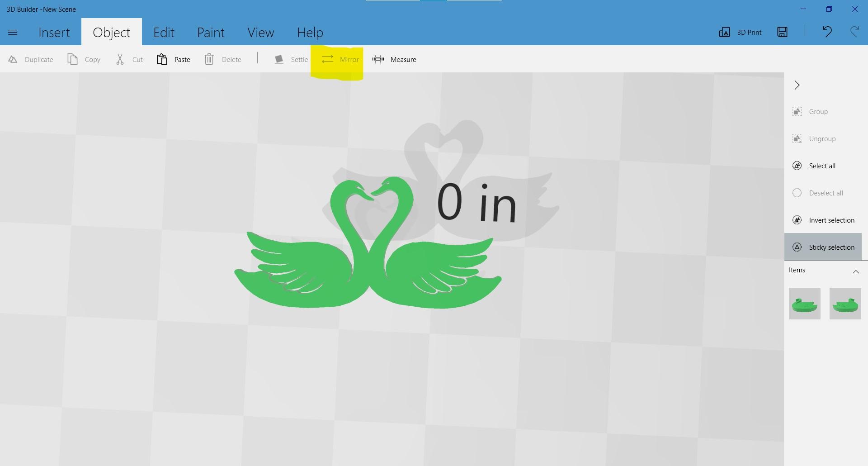Toggle Sticky selection mode
This screenshot has height=466, width=868.
[x=823, y=247]
